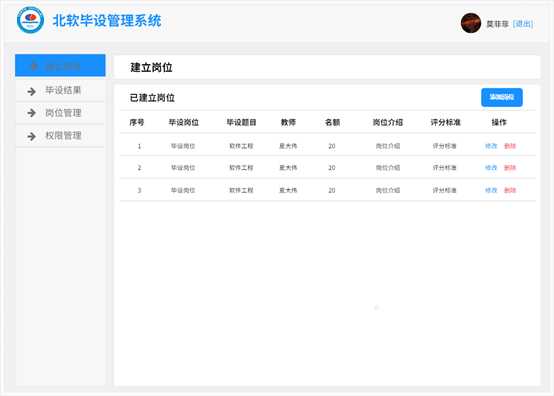This screenshot has width=554, height=396.
Task: Click the teacher name in row 3
Action: 288,190
